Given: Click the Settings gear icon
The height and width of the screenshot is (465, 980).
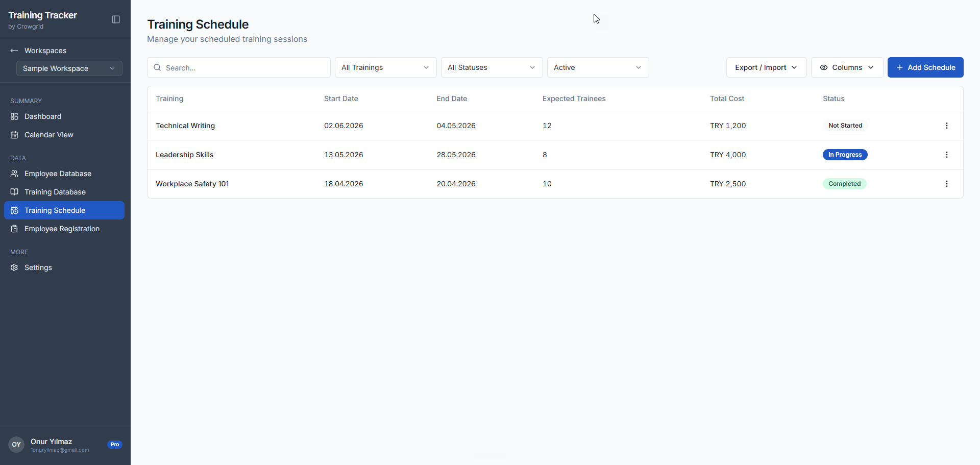Looking at the screenshot, I should coord(14,267).
